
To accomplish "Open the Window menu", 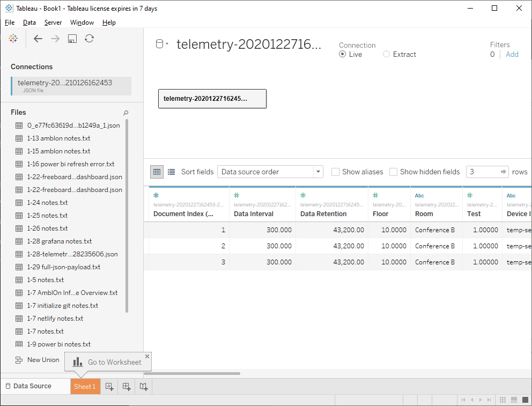I will point(82,23).
